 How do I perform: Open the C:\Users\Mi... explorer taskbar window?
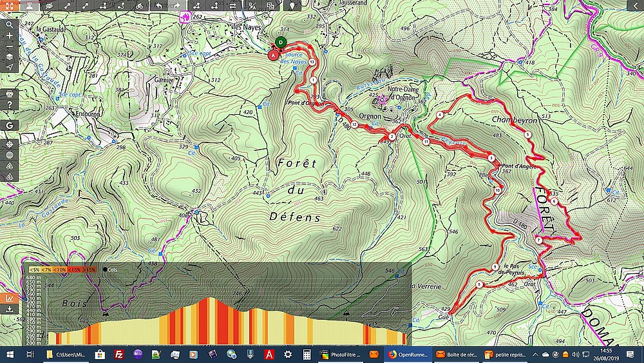tap(66, 355)
